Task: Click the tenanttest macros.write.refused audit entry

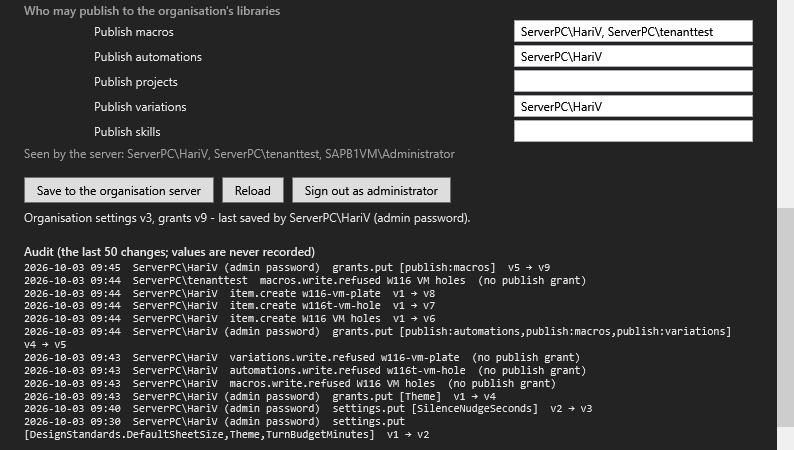Action: pos(305,280)
